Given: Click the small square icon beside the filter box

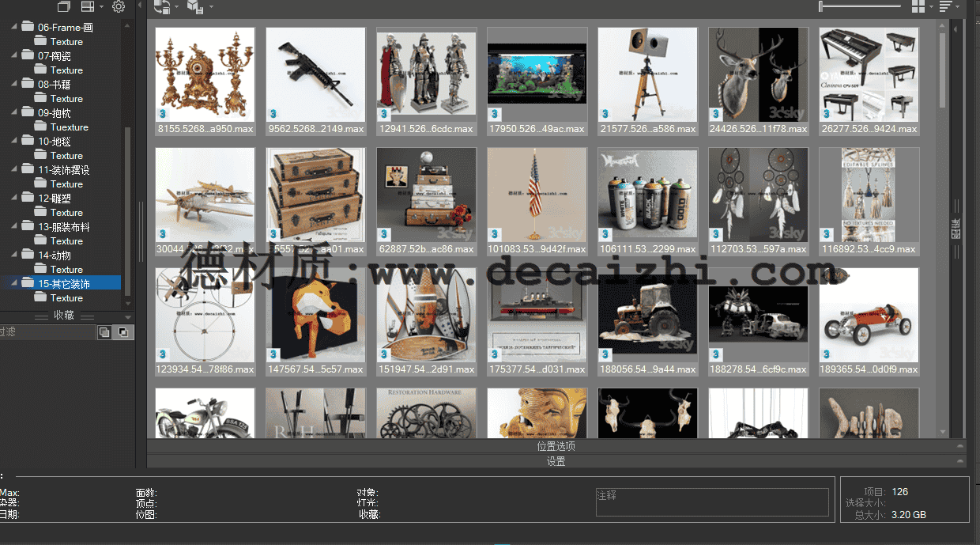Looking at the screenshot, I should 105,332.
